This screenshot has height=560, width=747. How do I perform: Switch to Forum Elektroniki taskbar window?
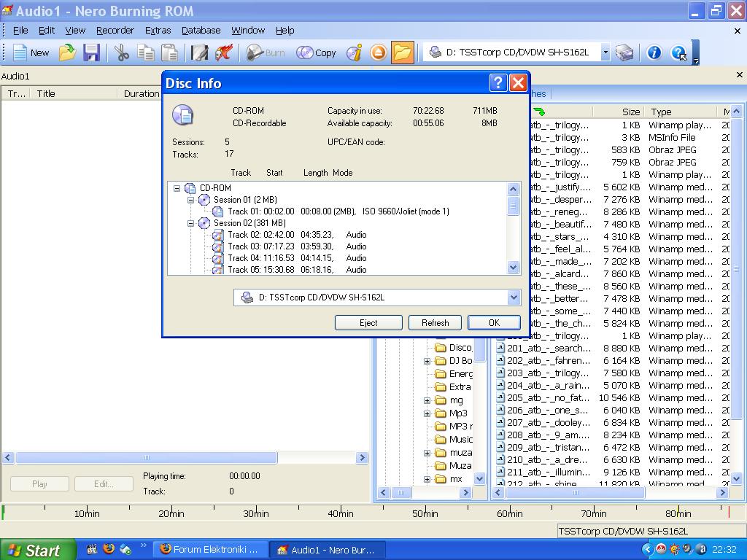[x=209, y=550]
